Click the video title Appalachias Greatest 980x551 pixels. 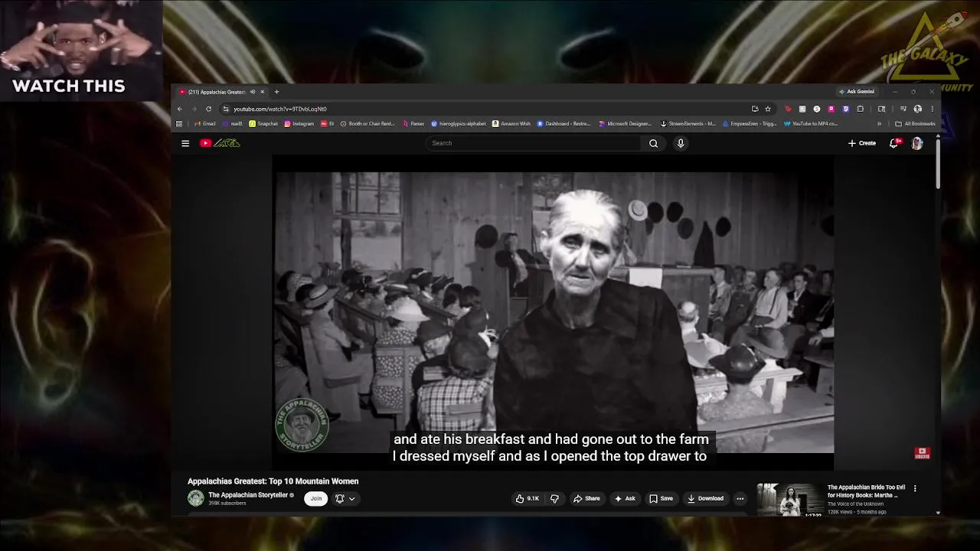pyautogui.click(x=273, y=481)
